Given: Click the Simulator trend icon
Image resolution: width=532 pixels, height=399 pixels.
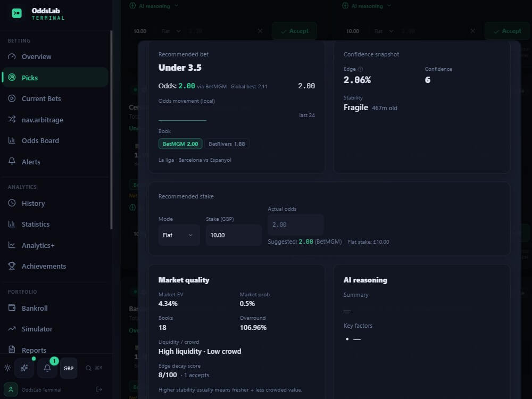Looking at the screenshot, I should 12,329.
